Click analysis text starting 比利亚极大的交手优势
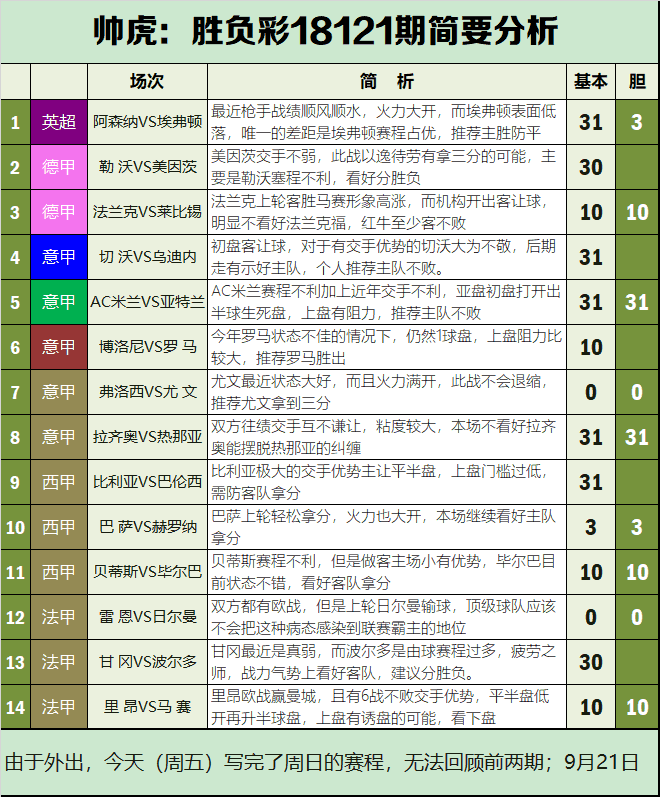This screenshot has height=797, width=660. click(x=380, y=482)
